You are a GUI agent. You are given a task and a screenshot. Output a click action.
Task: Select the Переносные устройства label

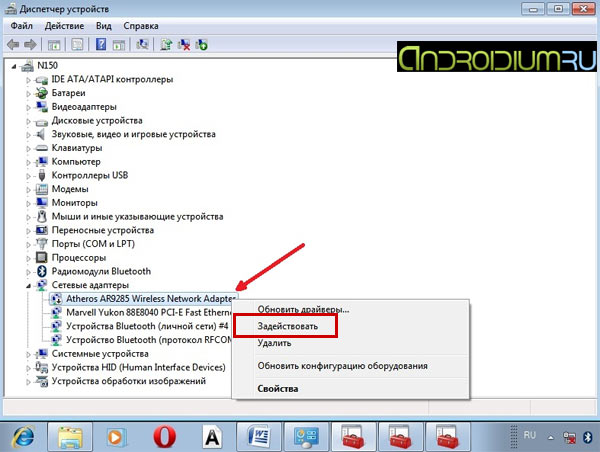(x=103, y=230)
